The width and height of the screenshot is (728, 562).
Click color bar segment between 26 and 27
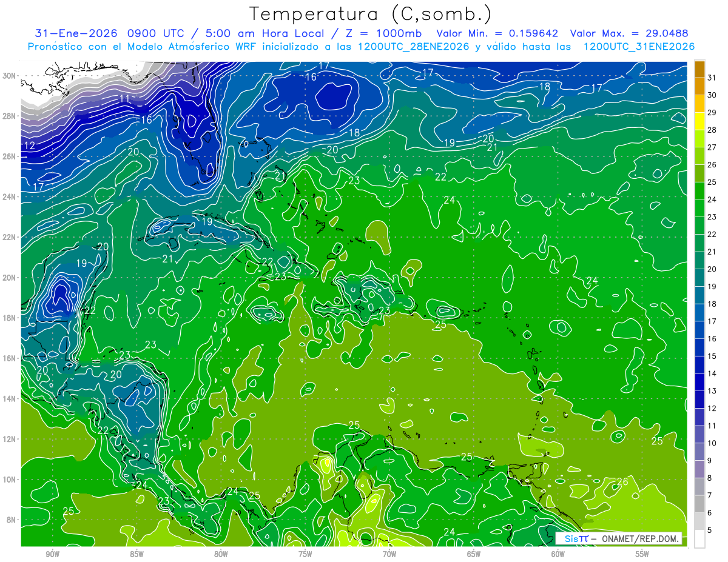[699, 156]
